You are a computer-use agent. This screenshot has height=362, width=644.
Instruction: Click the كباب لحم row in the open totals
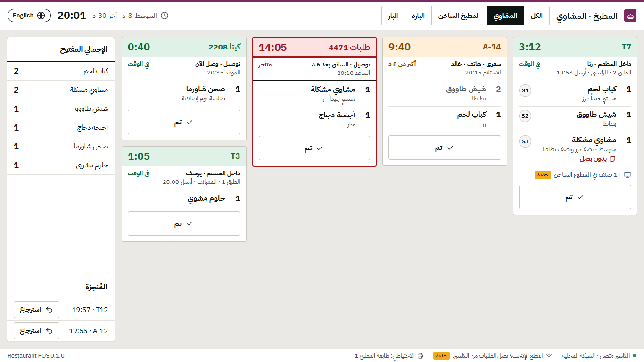coord(61,71)
